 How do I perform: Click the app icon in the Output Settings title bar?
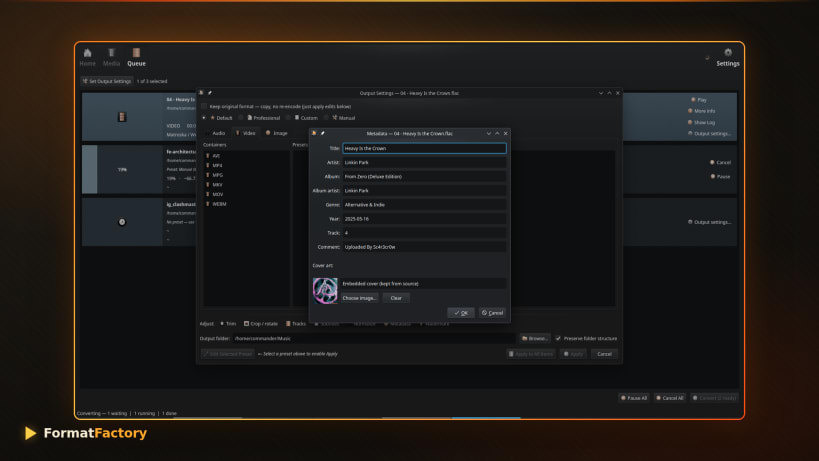point(201,93)
